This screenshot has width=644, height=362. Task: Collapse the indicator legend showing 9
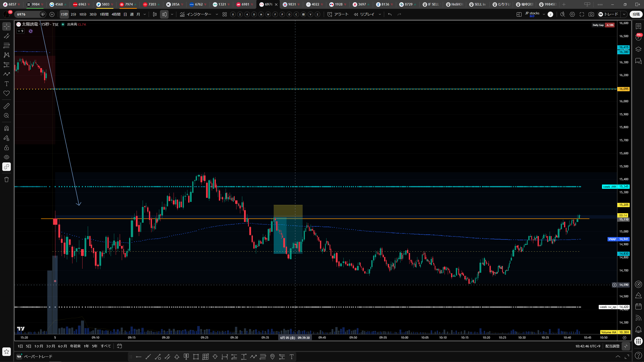(20, 31)
